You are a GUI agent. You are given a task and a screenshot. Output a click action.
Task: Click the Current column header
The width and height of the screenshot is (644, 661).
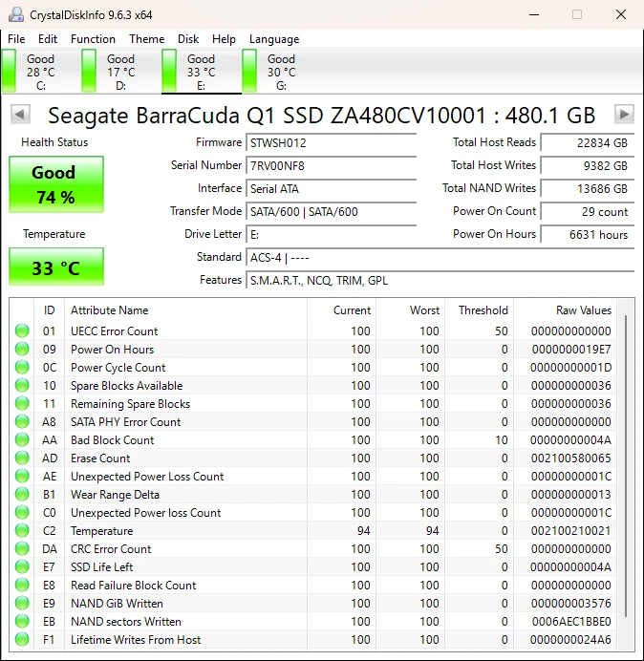tap(341, 310)
